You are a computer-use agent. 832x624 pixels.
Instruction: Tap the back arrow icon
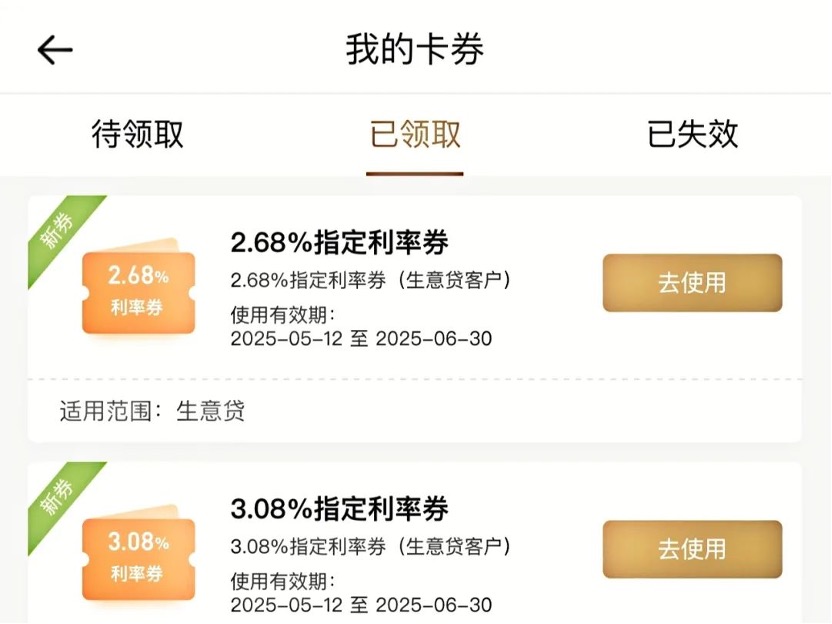55,50
